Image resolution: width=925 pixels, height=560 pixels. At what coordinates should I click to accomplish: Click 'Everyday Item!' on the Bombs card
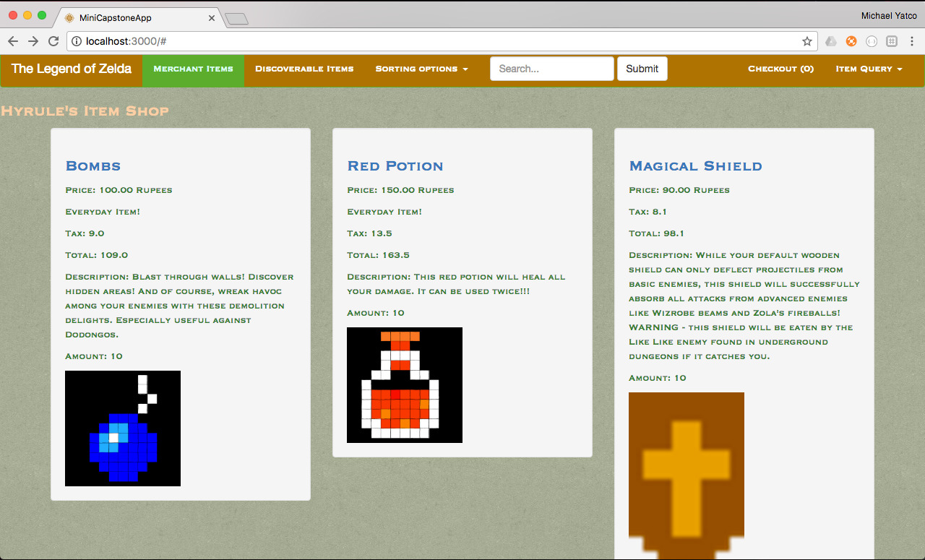[103, 212]
